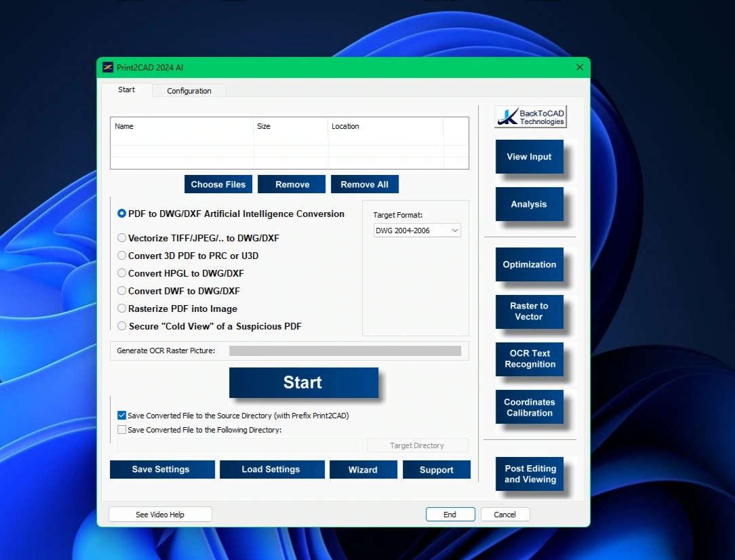This screenshot has width=735, height=560.
Task: Click the Target Directory button
Action: (417, 445)
